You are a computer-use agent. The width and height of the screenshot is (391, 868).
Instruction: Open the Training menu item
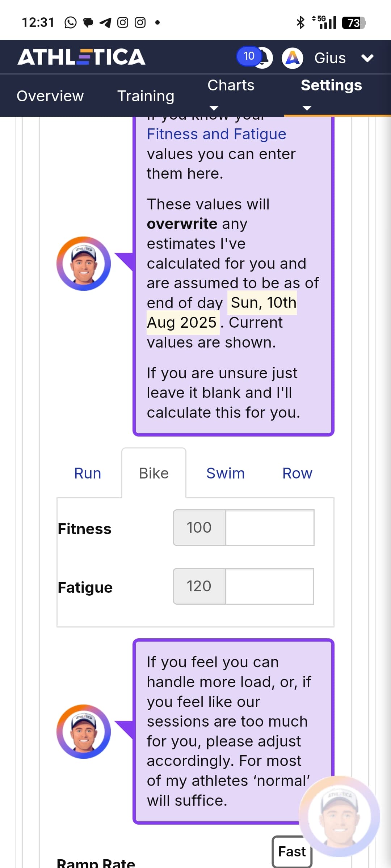point(146,96)
